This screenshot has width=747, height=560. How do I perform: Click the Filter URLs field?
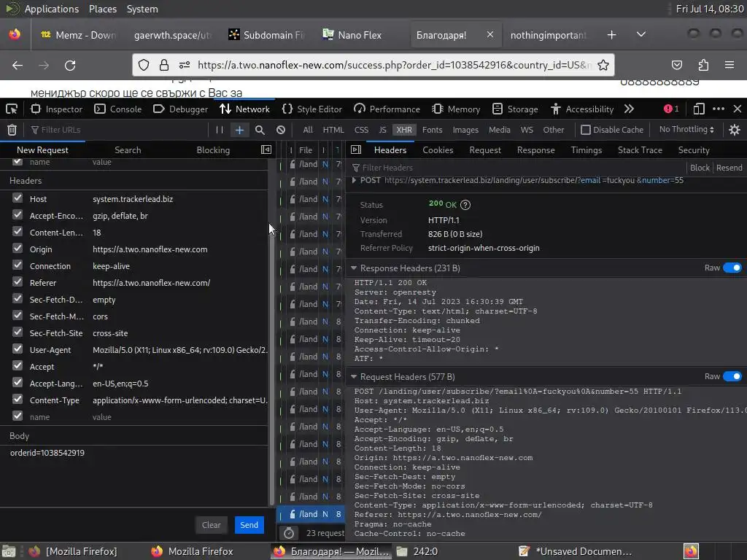[x=118, y=130]
